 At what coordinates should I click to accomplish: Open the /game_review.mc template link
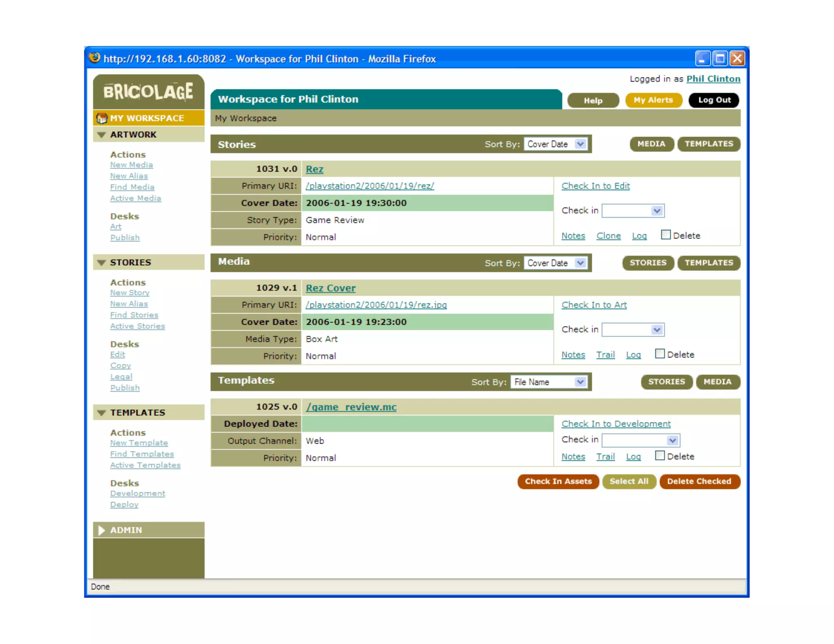(x=351, y=407)
